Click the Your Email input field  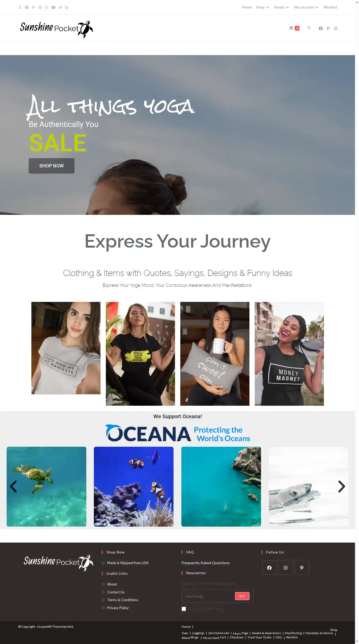pos(208,596)
